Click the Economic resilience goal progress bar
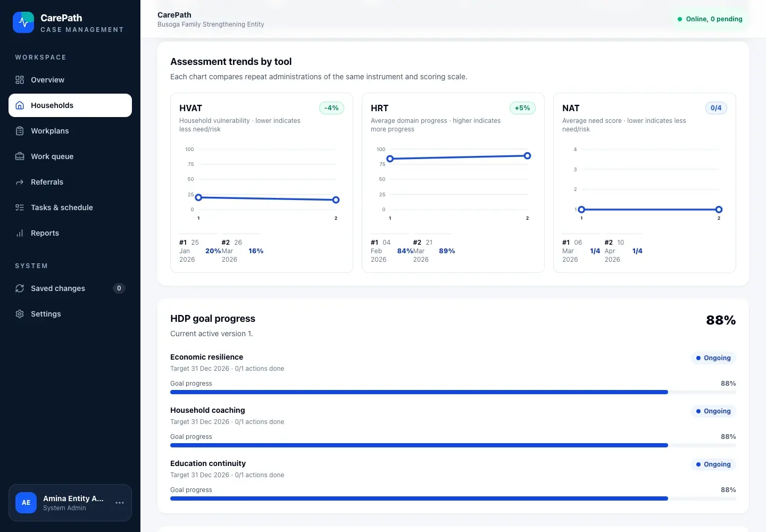Image resolution: width=766 pixels, height=532 pixels. coord(453,392)
